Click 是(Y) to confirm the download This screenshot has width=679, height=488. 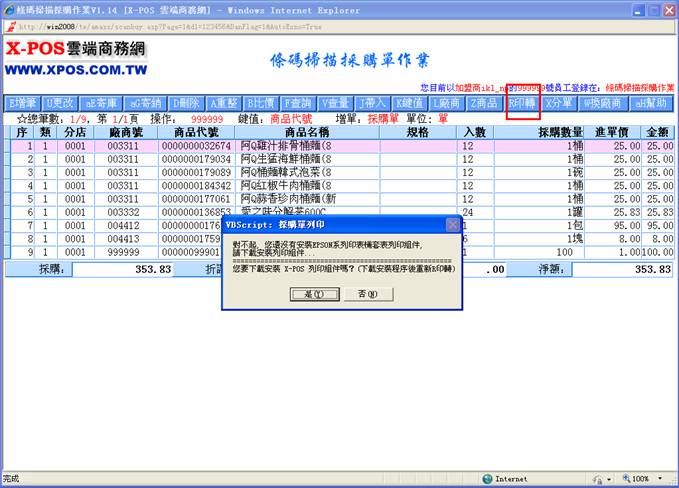coord(307,294)
